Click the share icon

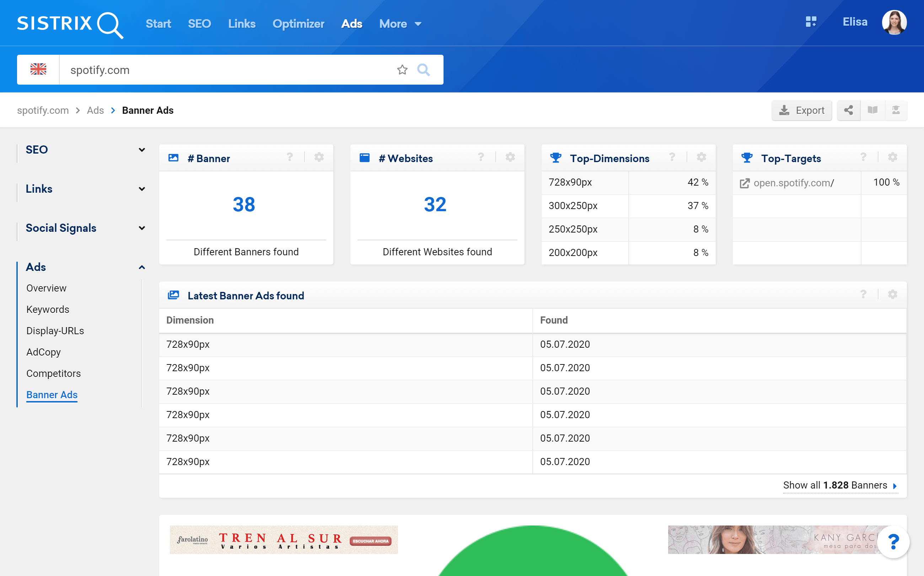(x=849, y=111)
